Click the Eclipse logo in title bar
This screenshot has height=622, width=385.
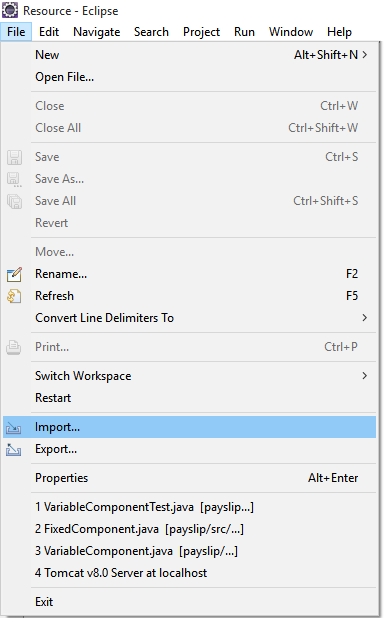[10, 10]
